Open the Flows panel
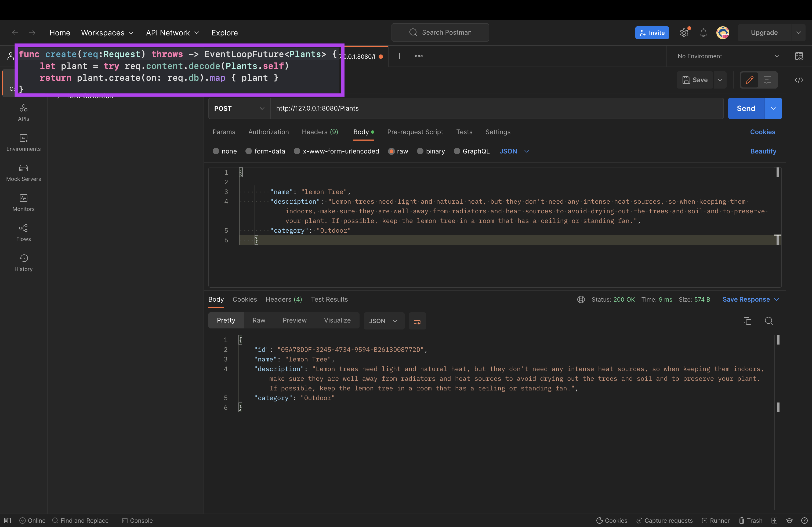 [23, 233]
